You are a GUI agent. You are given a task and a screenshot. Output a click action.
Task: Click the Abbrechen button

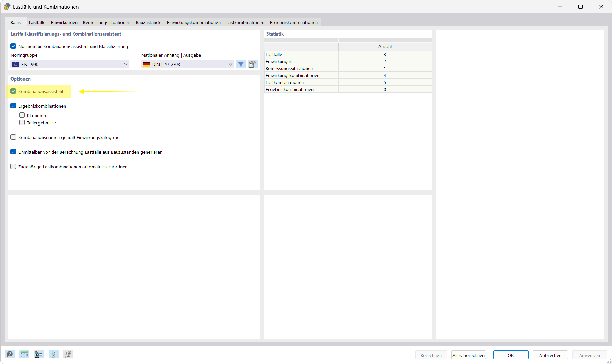click(x=550, y=355)
